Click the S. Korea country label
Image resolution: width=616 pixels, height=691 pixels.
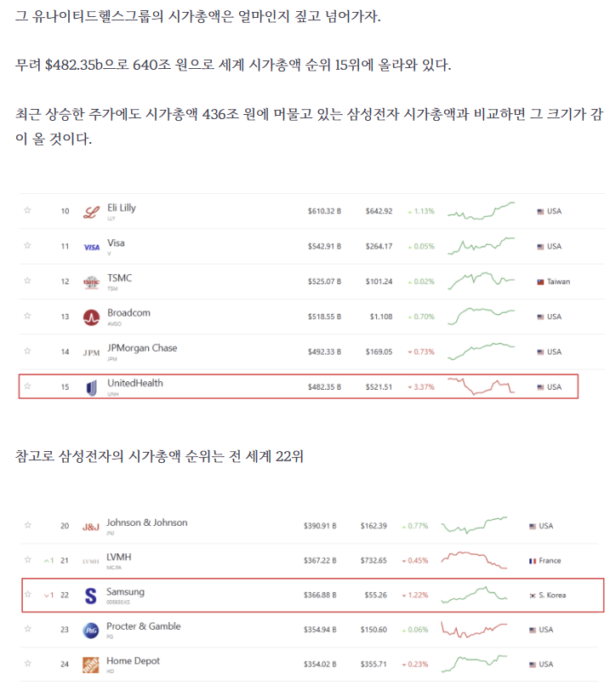548,596
